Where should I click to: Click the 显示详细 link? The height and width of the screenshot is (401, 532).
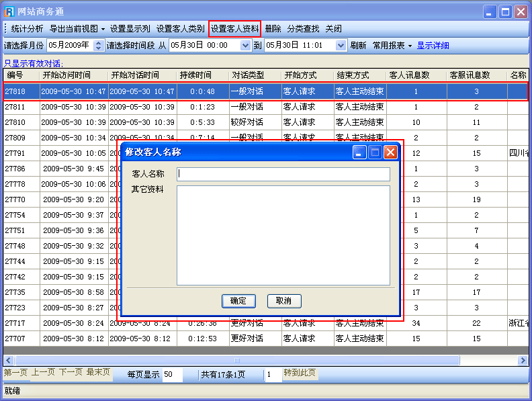[x=433, y=46]
